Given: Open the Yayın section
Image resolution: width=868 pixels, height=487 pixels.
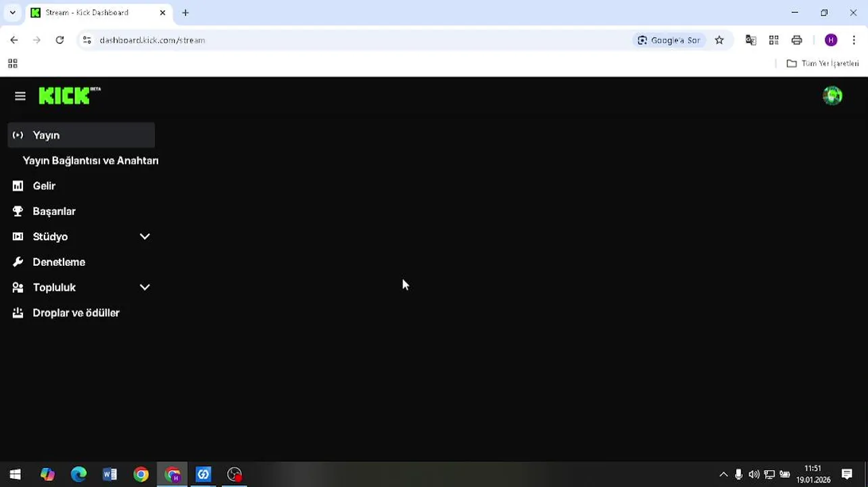Looking at the screenshot, I should coord(81,135).
